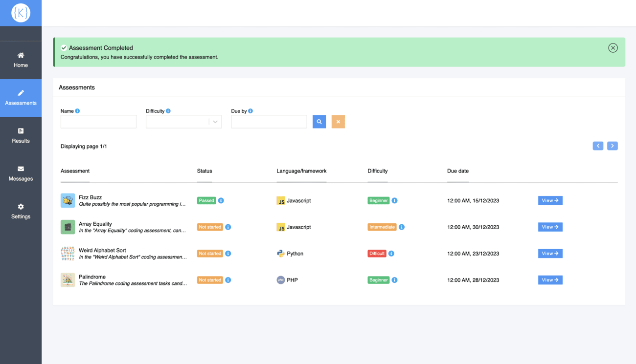Go to the next page arrow
636x364 pixels.
pos(612,146)
